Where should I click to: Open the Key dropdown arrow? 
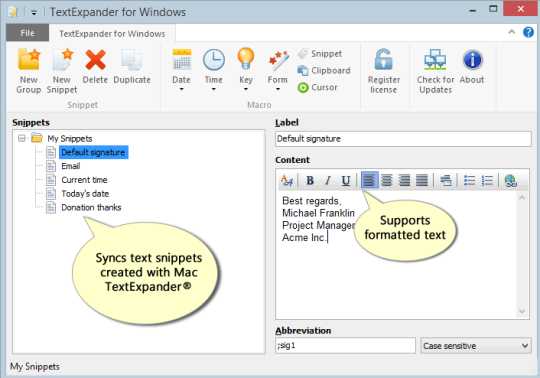coord(246,90)
